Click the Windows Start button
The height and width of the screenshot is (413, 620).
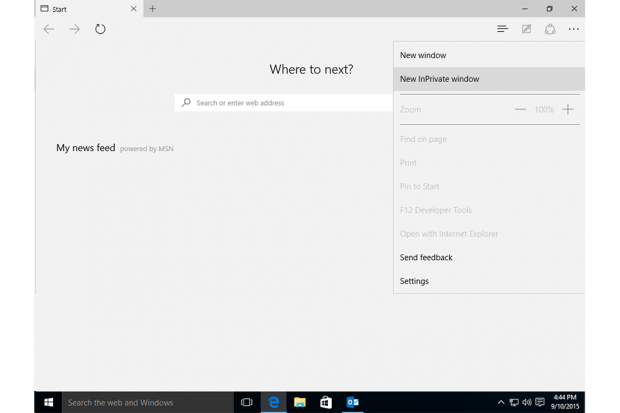tap(48, 402)
